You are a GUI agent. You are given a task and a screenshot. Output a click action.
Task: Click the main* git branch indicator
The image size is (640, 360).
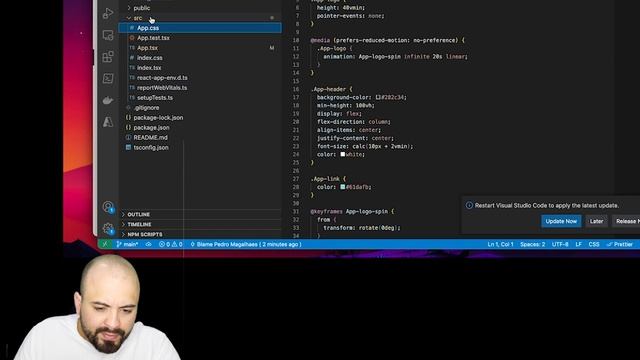(x=127, y=244)
